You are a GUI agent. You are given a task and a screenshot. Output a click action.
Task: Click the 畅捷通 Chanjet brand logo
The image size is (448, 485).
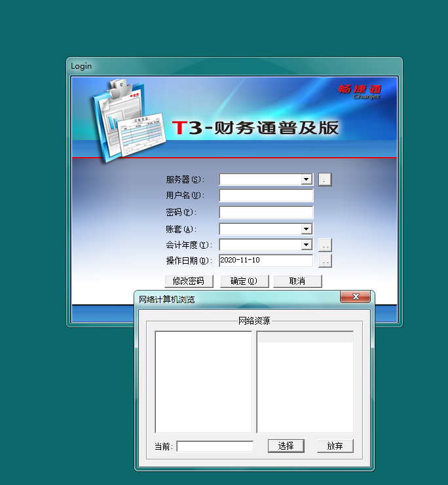[x=360, y=92]
